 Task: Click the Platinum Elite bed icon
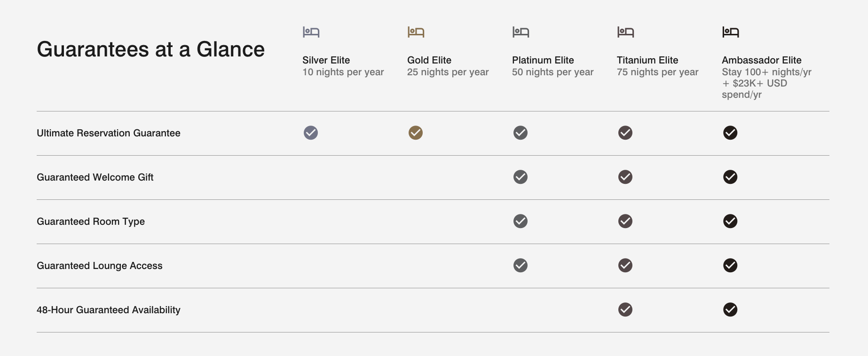click(521, 32)
